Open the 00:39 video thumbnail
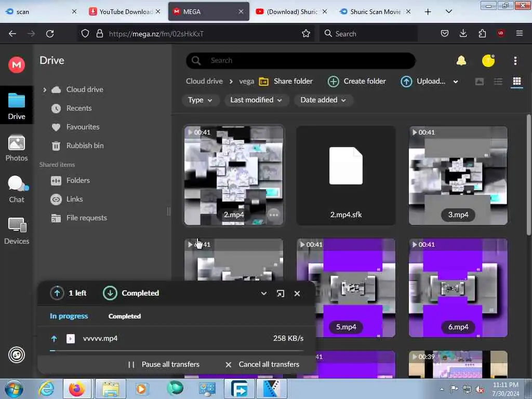532x399 pixels. coord(458,364)
